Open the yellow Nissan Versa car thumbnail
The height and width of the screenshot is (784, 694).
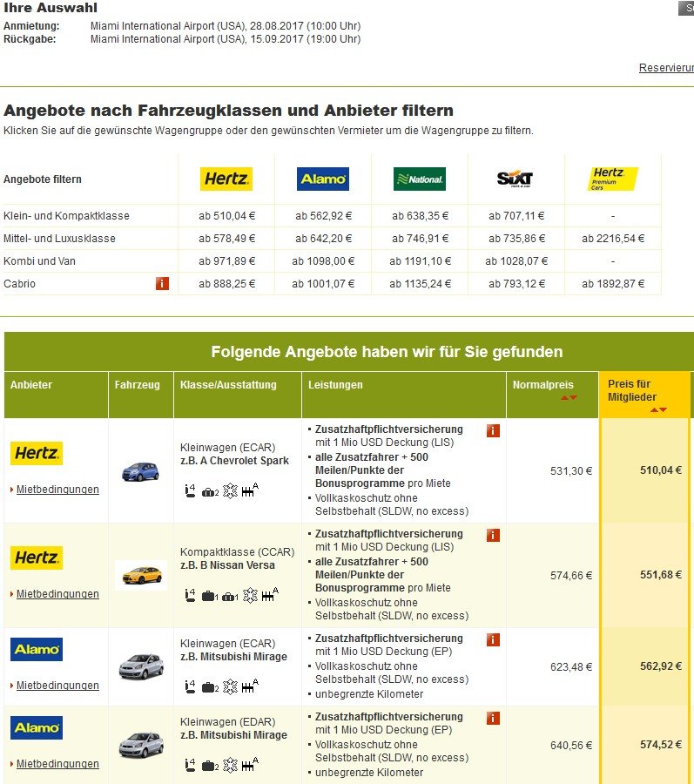click(x=141, y=575)
